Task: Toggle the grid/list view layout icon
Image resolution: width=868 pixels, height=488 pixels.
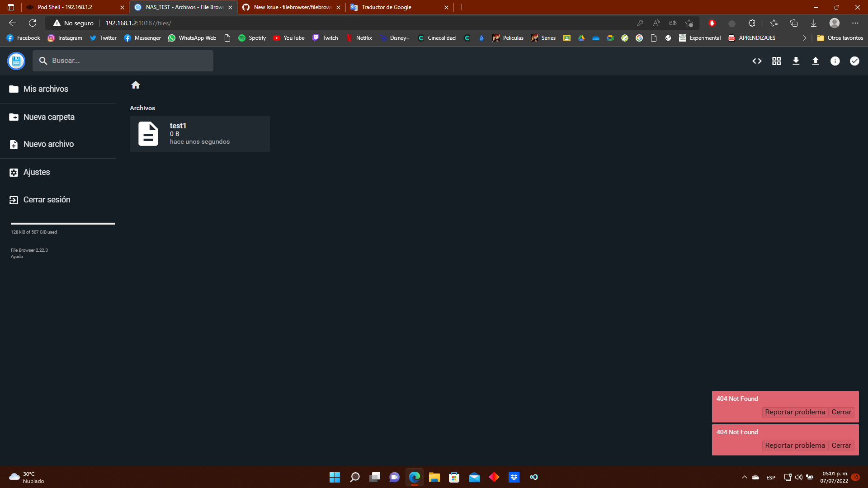Action: click(776, 61)
